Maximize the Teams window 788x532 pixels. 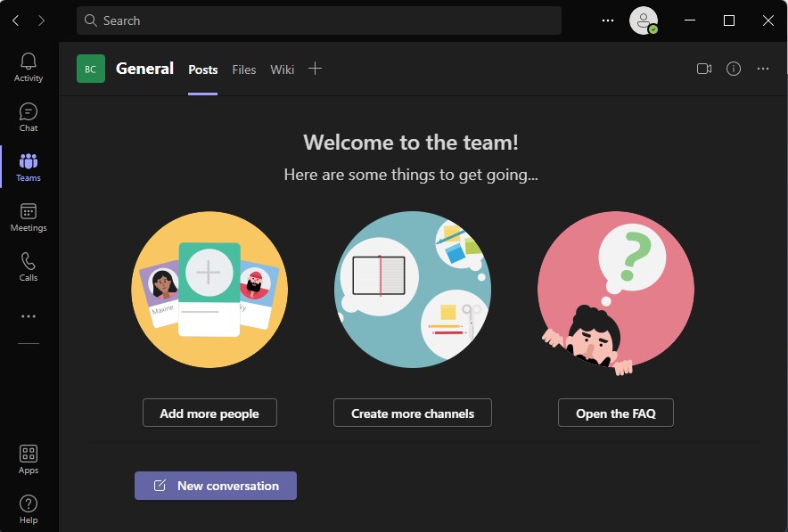[729, 20]
